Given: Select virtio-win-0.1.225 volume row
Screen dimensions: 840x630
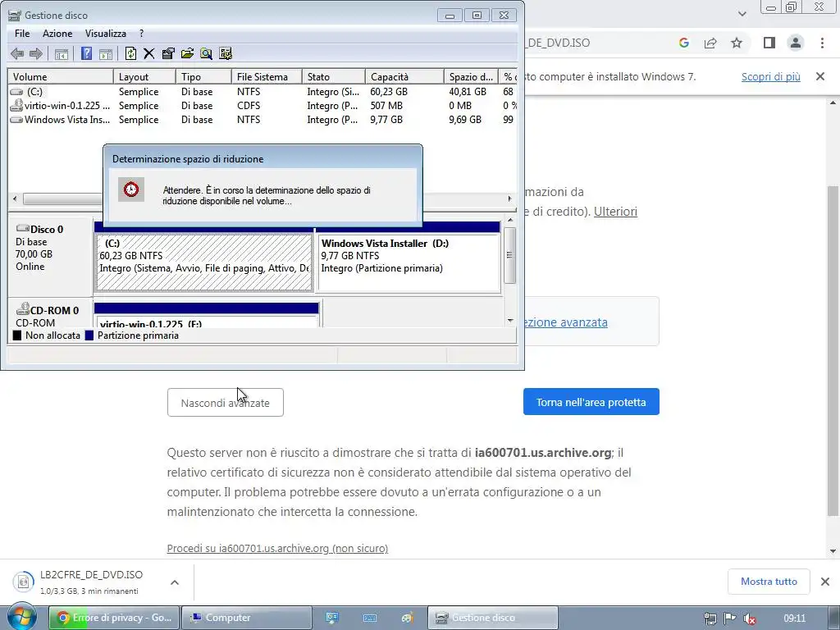Looking at the screenshot, I should click(262, 106).
